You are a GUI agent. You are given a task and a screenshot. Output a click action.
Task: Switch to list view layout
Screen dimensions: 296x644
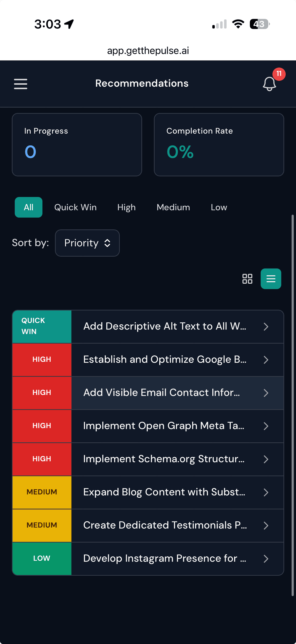point(271,278)
